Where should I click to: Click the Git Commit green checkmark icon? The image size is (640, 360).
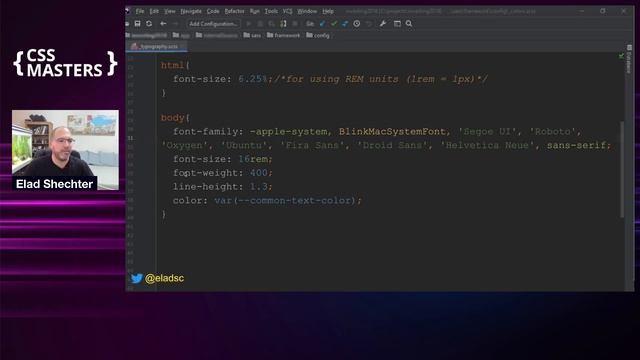[x=334, y=24]
